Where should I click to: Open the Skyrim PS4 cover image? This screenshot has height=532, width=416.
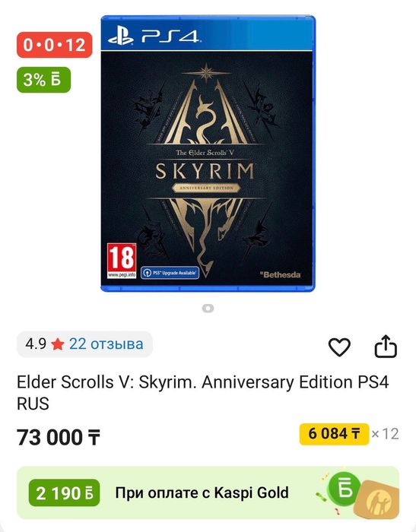tap(208, 154)
